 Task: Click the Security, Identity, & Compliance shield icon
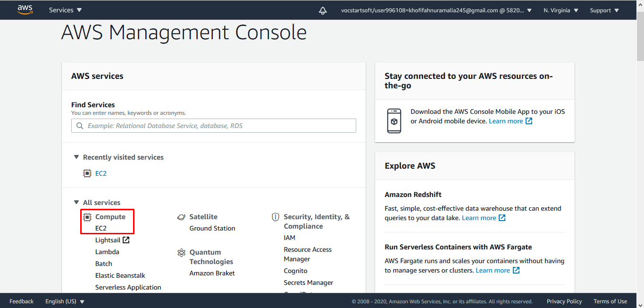[x=276, y=217]
